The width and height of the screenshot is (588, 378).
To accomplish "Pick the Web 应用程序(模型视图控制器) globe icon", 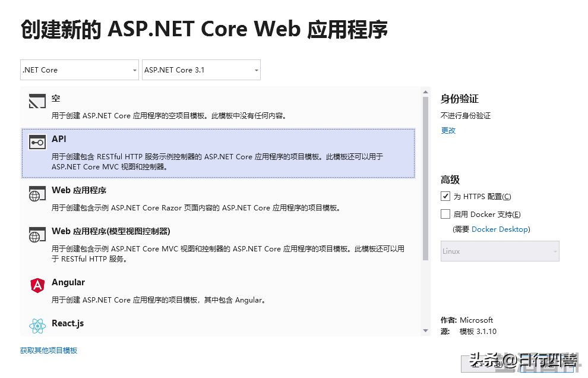I will [37, 235].
